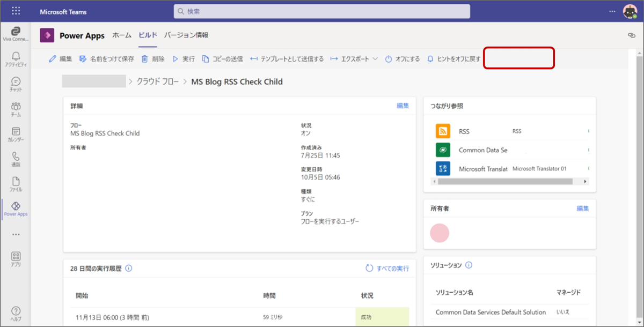Open the profile avatar menu

[630, 11]
